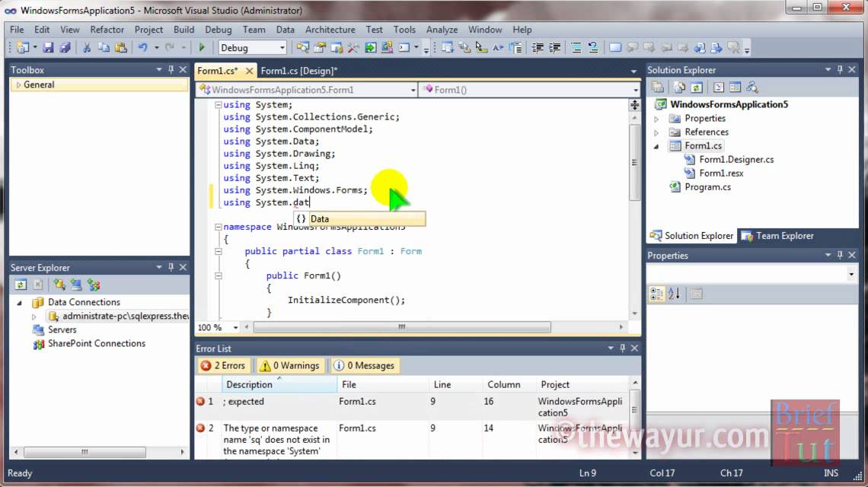Select Form1.resx in Solution Explorer
Screen dimensions: 868x487
pyautogui.click(x=721, y=173)
